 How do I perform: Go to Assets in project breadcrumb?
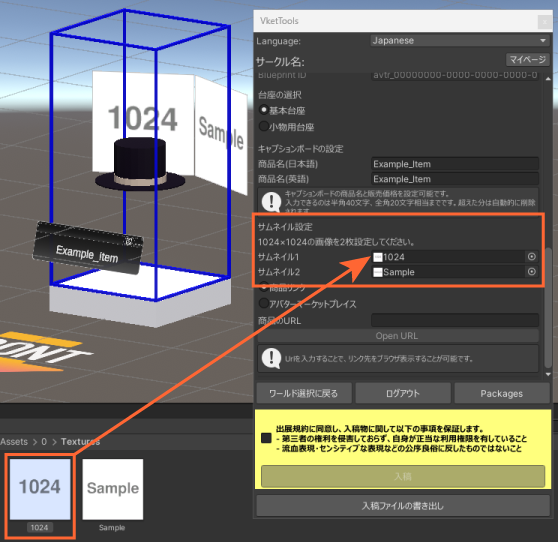(14, 442)
